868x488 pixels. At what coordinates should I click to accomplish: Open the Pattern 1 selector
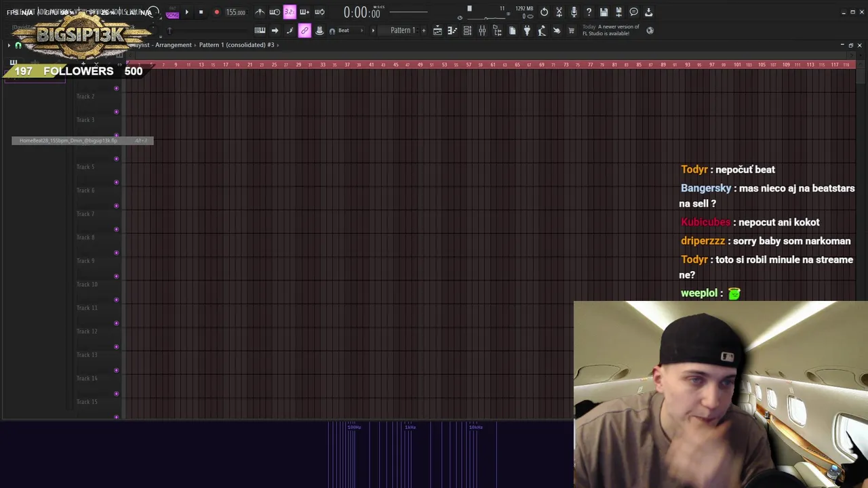[x=401, y=30]
